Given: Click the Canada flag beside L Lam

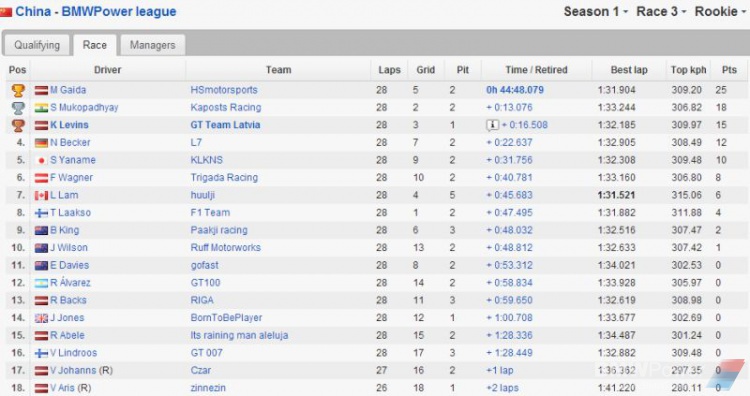Looking at the screenshot, I should point(41,196).
